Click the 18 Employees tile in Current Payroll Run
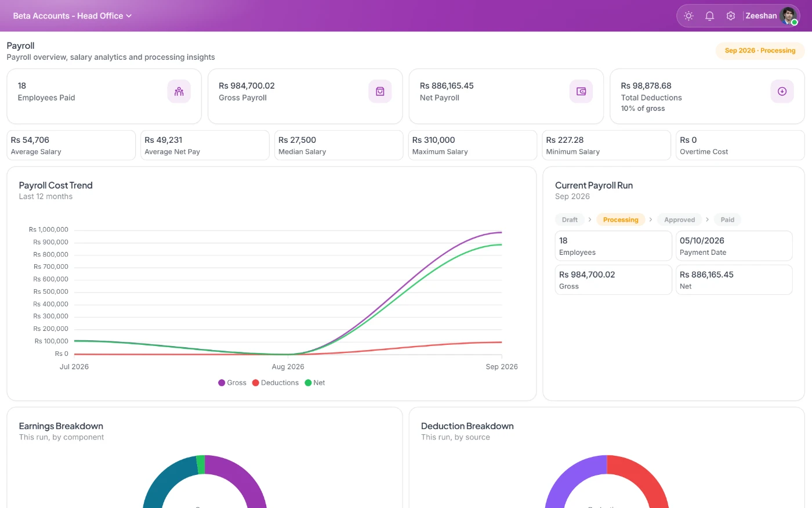Screen dimensions: 812x508 (614, 246)
